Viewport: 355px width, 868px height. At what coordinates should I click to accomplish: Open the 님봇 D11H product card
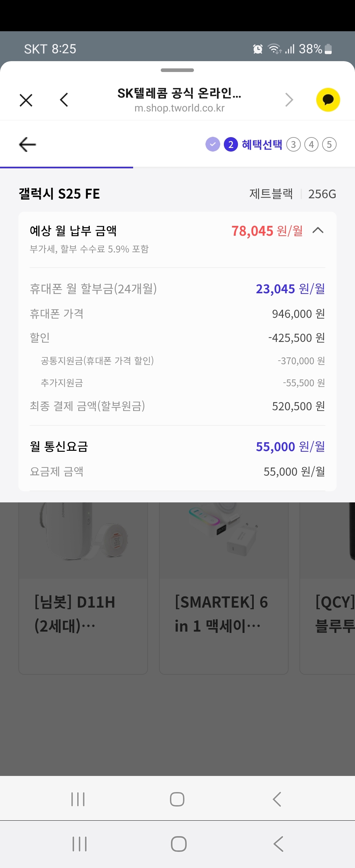pyautogui.click(x=83, y=588)
